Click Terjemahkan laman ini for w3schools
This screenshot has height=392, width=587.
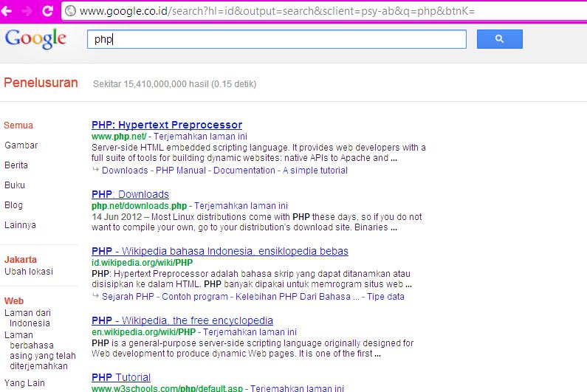pyautogui.click(x=297, y=388)
